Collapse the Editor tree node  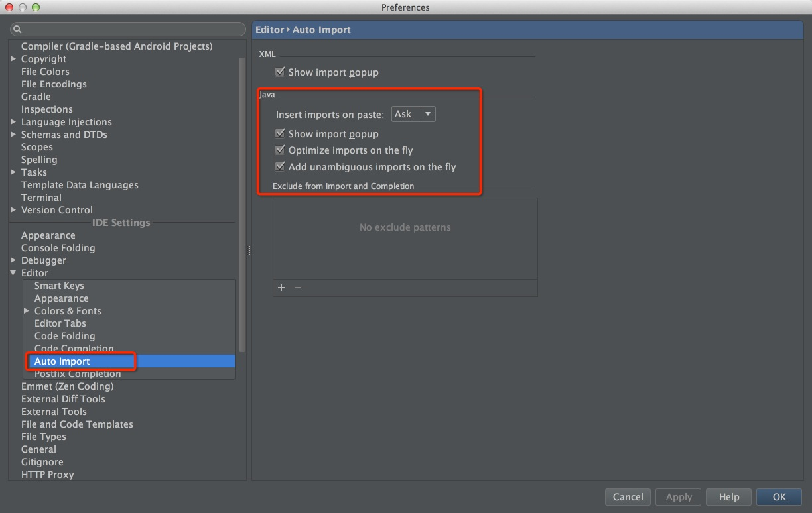13,273
